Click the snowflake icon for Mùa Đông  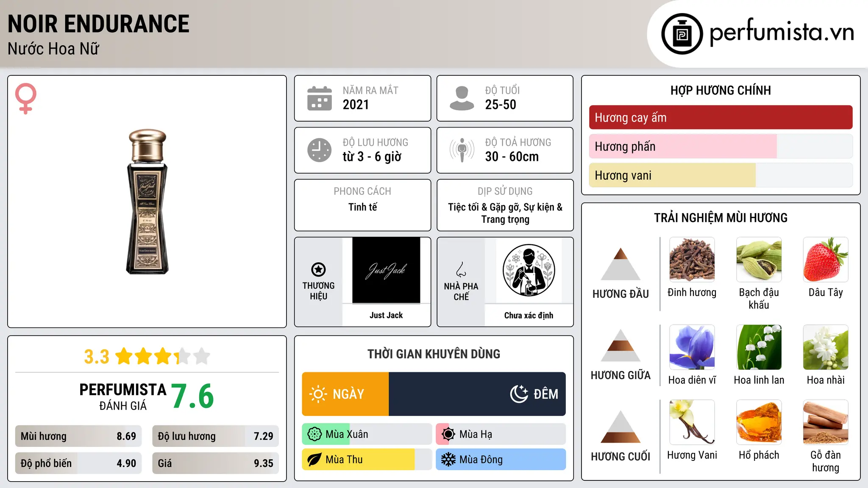[448, 460]
